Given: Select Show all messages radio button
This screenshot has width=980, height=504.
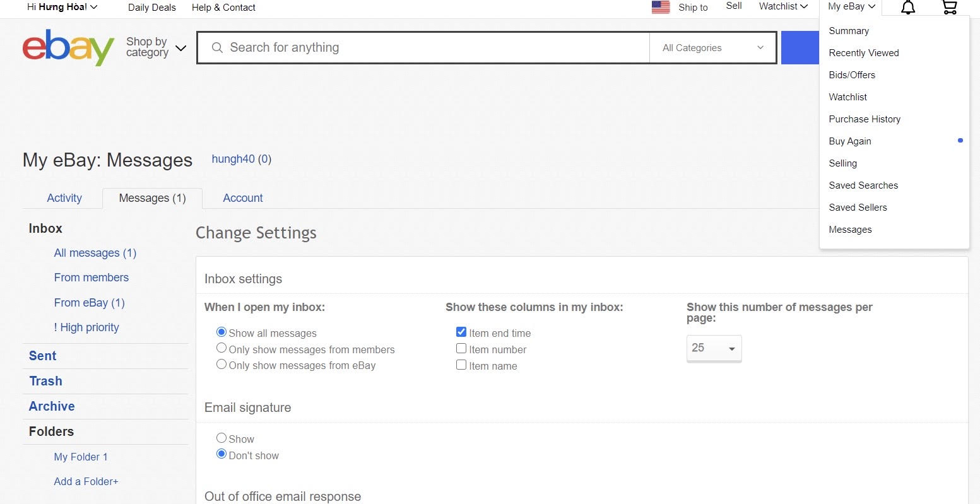Looking at the screenshot, I should tap(221, 332).
